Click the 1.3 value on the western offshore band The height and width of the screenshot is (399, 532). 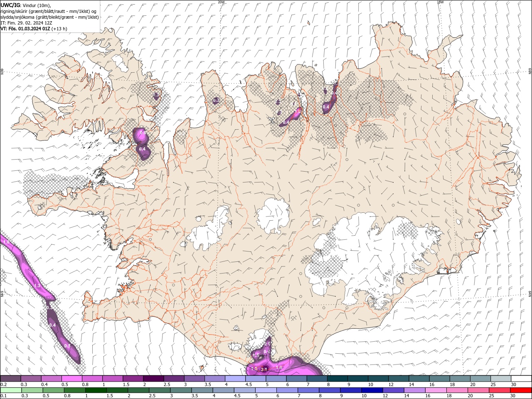(x=37, y=286)
